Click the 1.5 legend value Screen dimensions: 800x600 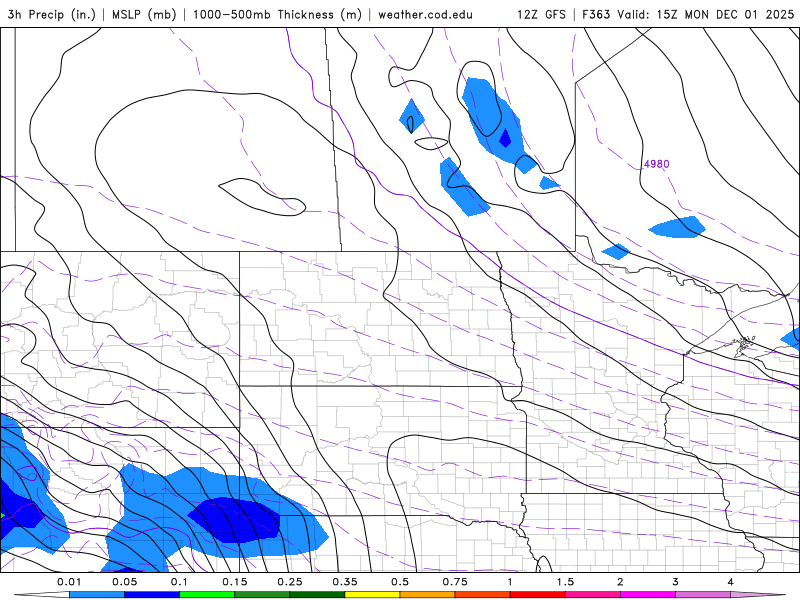(x=565, y=582)
